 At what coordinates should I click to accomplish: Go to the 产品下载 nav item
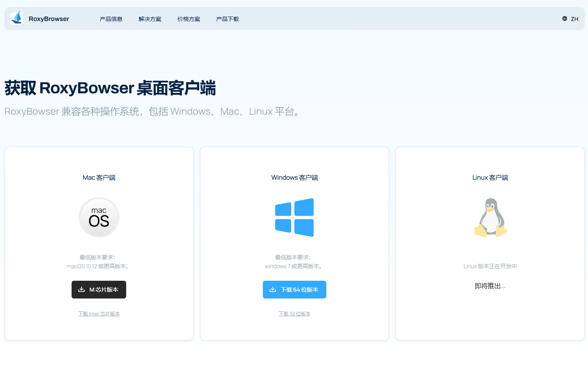[227, 19]
